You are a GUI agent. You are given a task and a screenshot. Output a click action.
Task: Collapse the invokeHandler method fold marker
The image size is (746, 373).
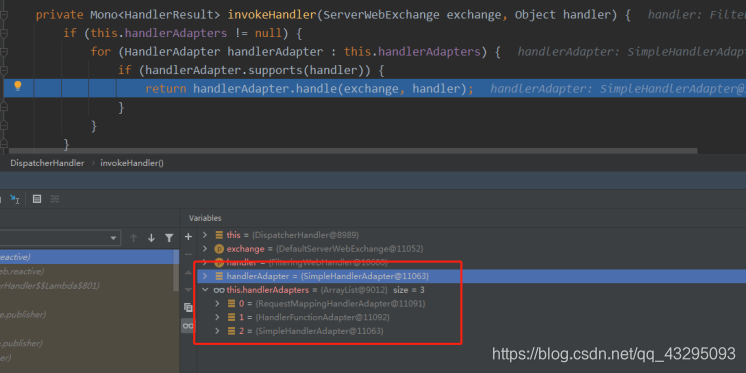(x=4, y=15)
